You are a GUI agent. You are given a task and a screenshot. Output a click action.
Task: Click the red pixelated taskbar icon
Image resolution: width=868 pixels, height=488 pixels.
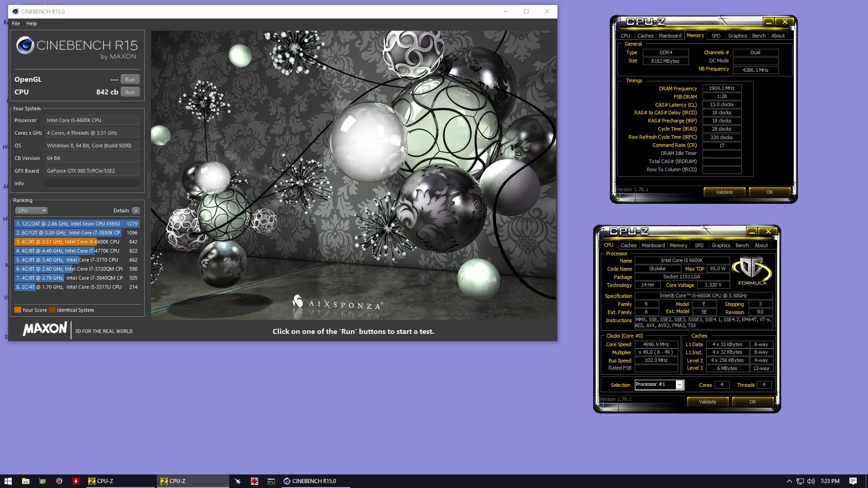[255, 481]
